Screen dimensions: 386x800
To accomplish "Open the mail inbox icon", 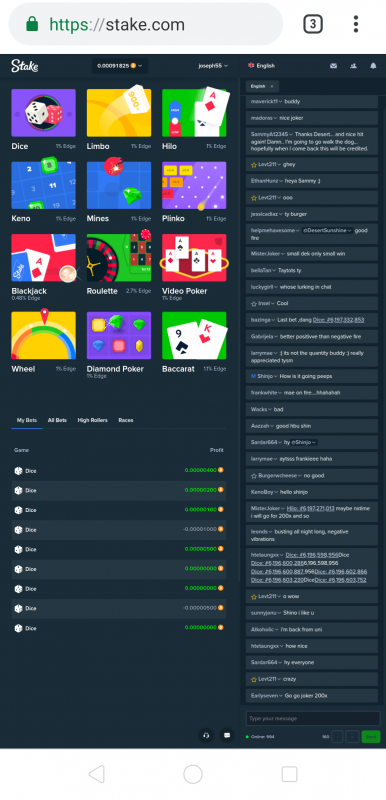I will (x=333, y=66).
